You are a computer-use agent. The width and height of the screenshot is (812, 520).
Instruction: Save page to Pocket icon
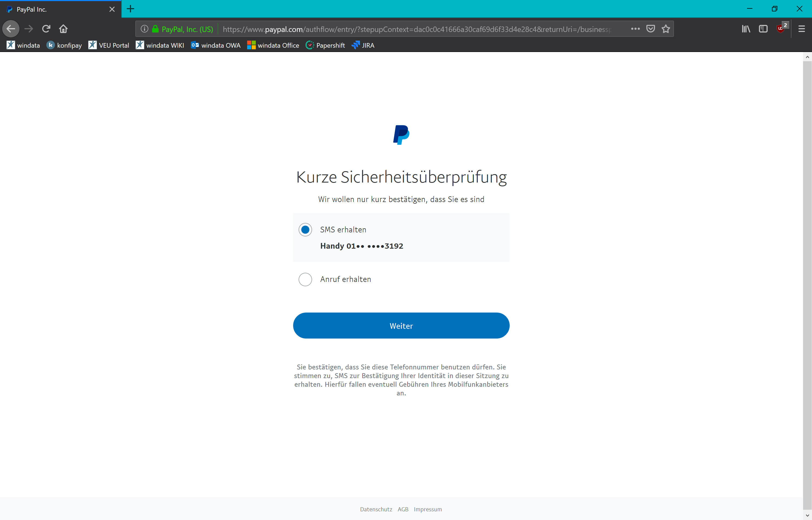point(651,29)
